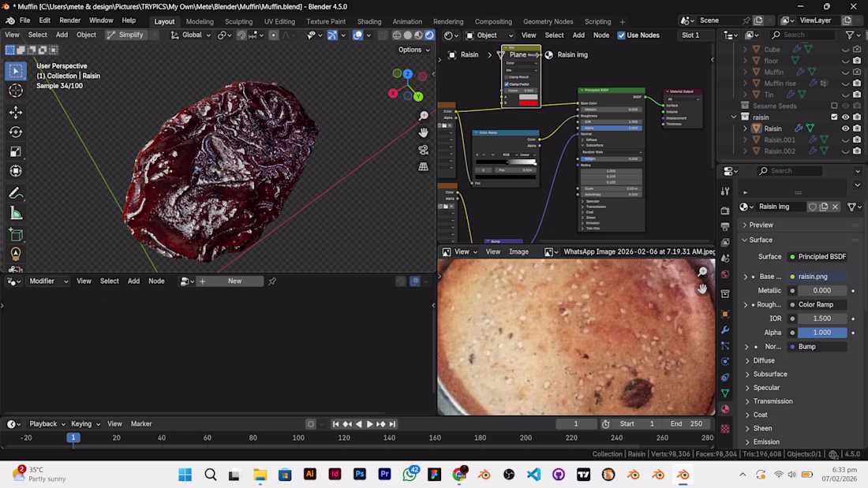Open the Global transform orientation dropdown
Viewport: 868px width, 488px height.
tap(192, 35)
